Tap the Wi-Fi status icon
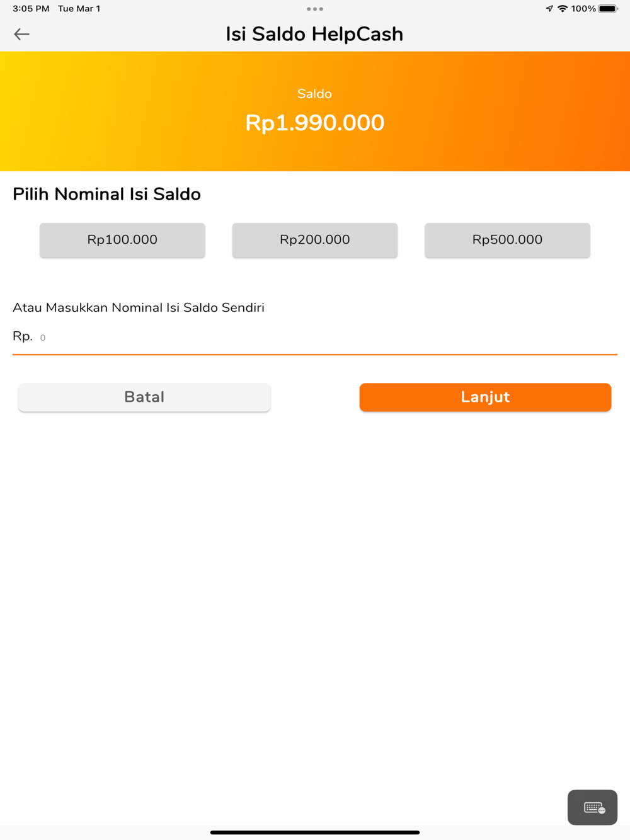630x840 pixels. pos(563,9)
